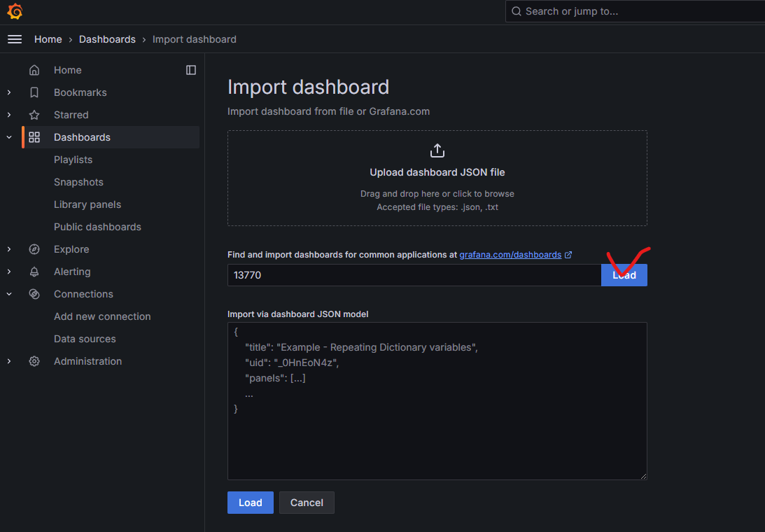765x532 pixels.
Task: Click the dock navigation icon beside Home
Action: coord(190,70)
